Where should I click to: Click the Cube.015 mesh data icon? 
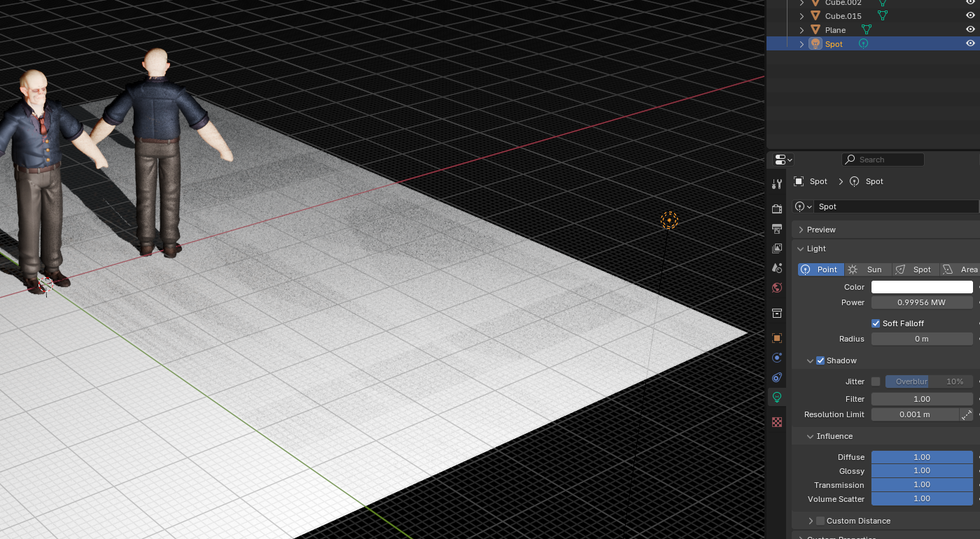click(x=882, y=15)
